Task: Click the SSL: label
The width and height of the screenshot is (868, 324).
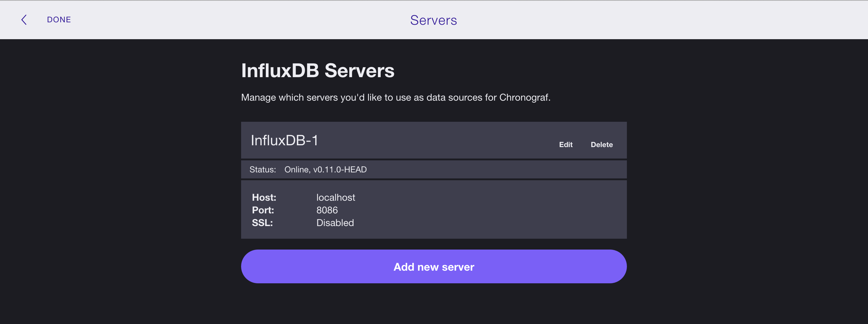Action: [262, 223]
